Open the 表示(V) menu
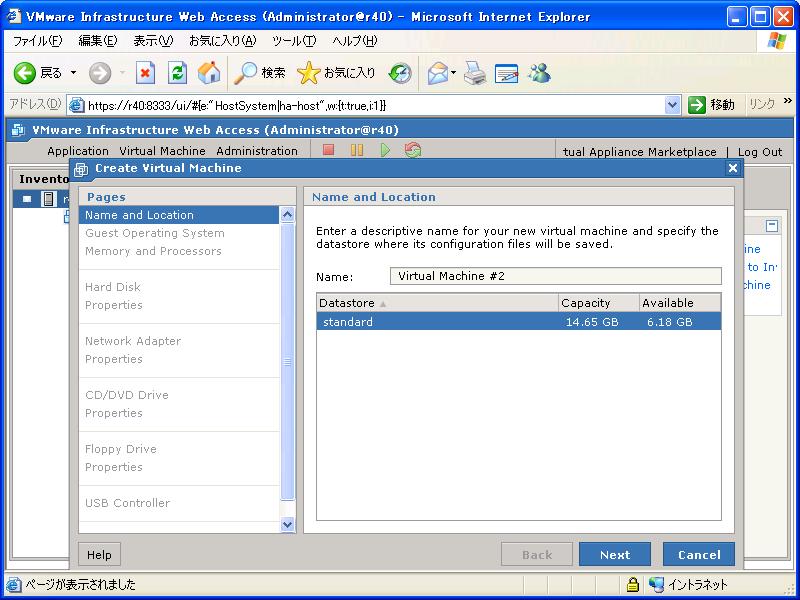This screenshot has height=600, width=800. (x=153, y=41)
